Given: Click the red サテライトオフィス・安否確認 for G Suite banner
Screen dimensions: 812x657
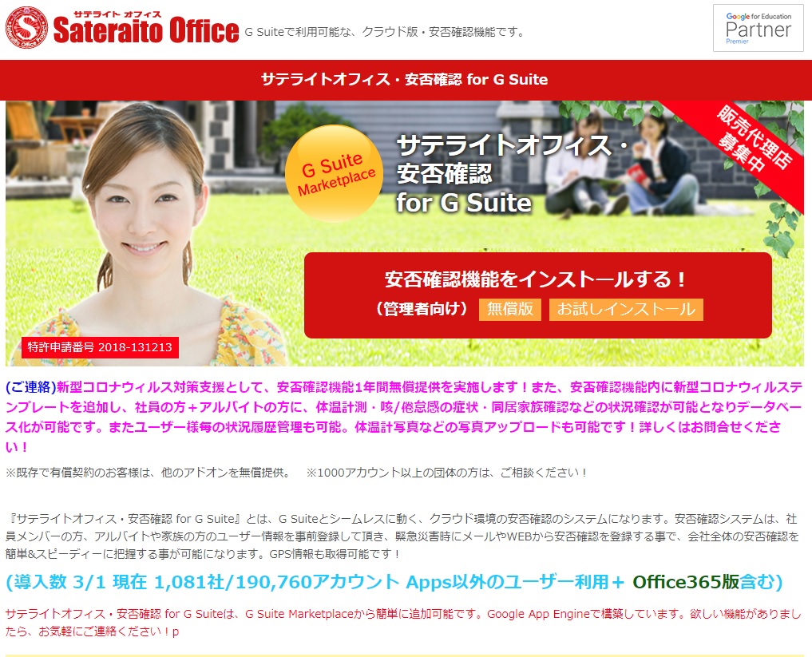Looking at the screenshot, I should coord(406,80).
